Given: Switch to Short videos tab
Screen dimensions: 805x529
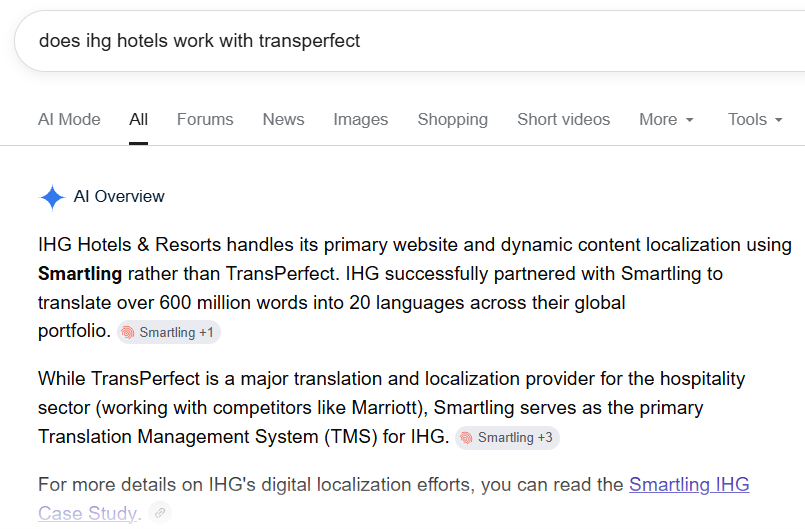Looking at the screenshot, I should coord(563,120).
